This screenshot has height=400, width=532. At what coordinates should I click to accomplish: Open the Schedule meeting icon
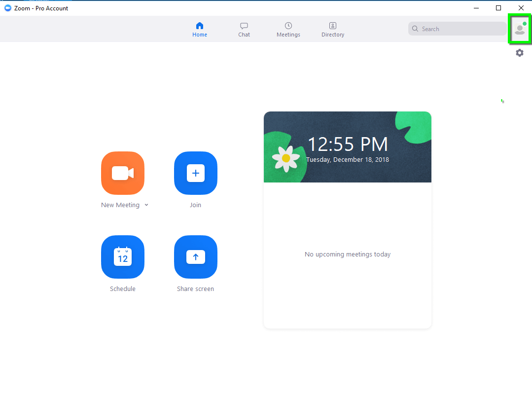[x=123, y=257]
